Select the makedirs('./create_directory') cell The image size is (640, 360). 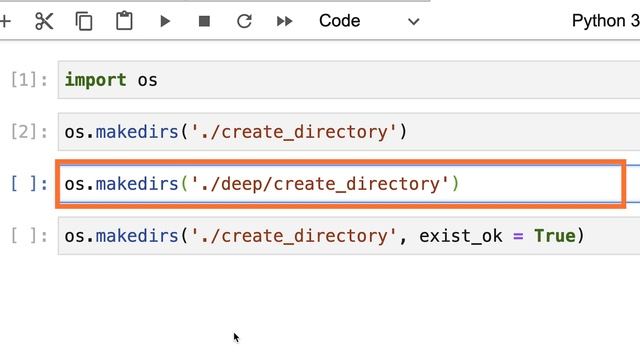pos(349,132)
